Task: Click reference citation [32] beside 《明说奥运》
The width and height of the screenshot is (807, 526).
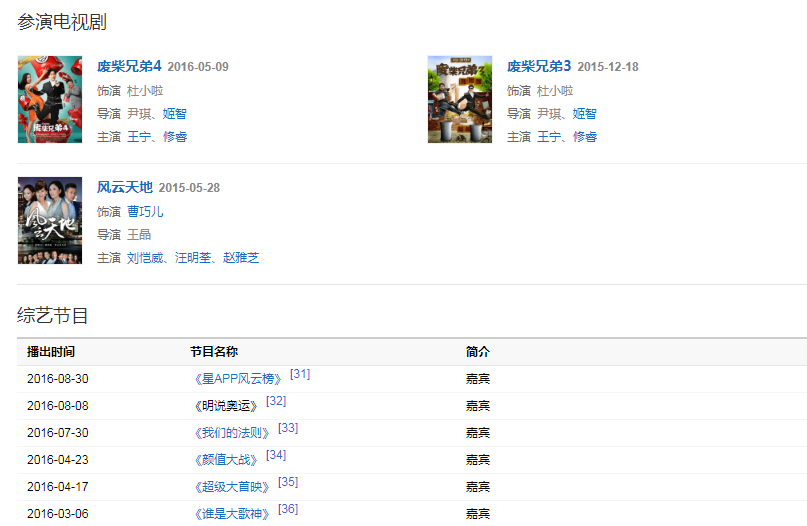Action: (276, 401)
